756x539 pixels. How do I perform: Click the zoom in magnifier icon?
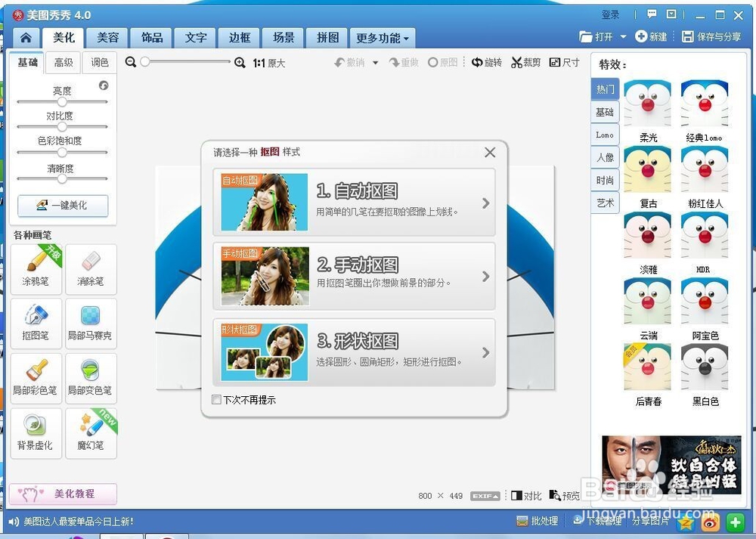(x=240, y=63)
